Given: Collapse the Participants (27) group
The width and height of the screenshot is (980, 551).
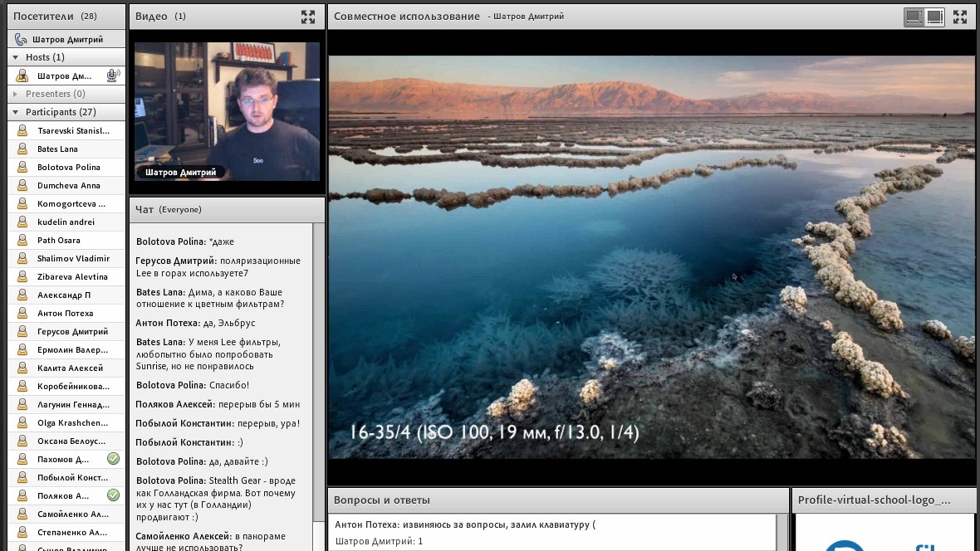Looking at the screenshot, I should pyautogui.click(x=16, y=112).
